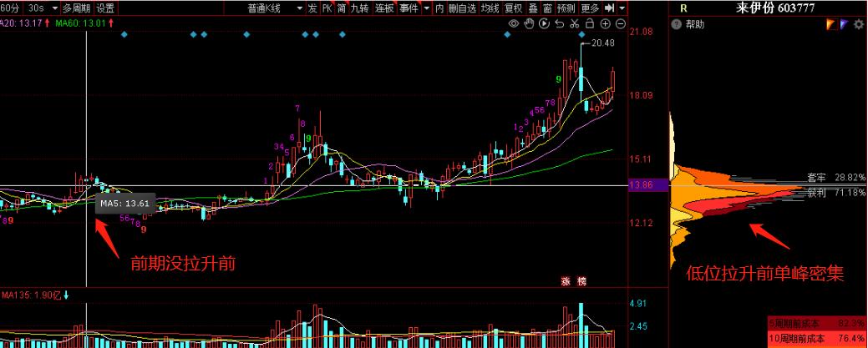The height and width of the screenshot is (348, 868).
Task: Open chip distribution settings gear
Action: pos(860,24)
